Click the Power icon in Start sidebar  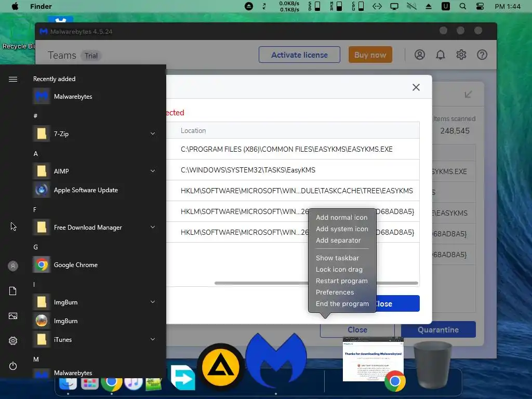pyautogui.click(x=13, y=366)
